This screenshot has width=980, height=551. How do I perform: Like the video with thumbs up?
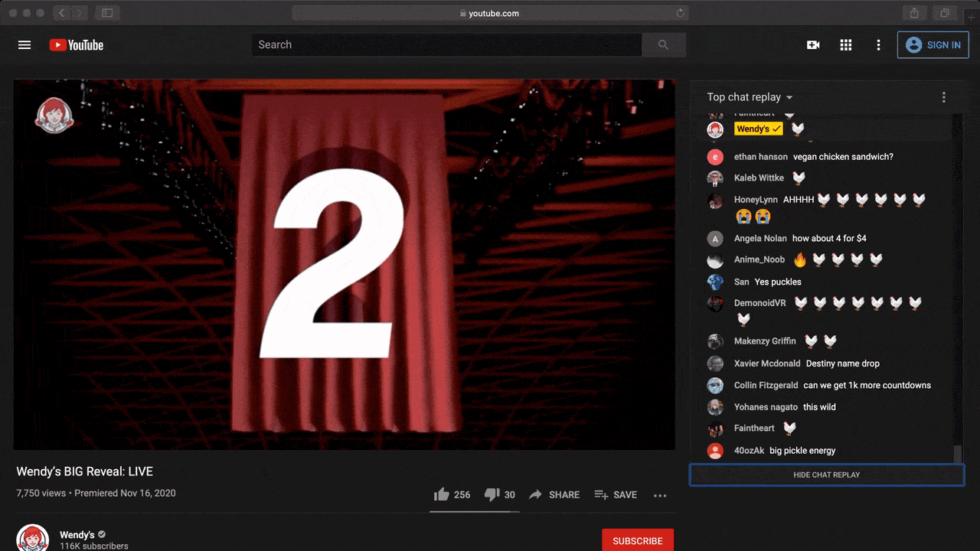tap(452, 494)
